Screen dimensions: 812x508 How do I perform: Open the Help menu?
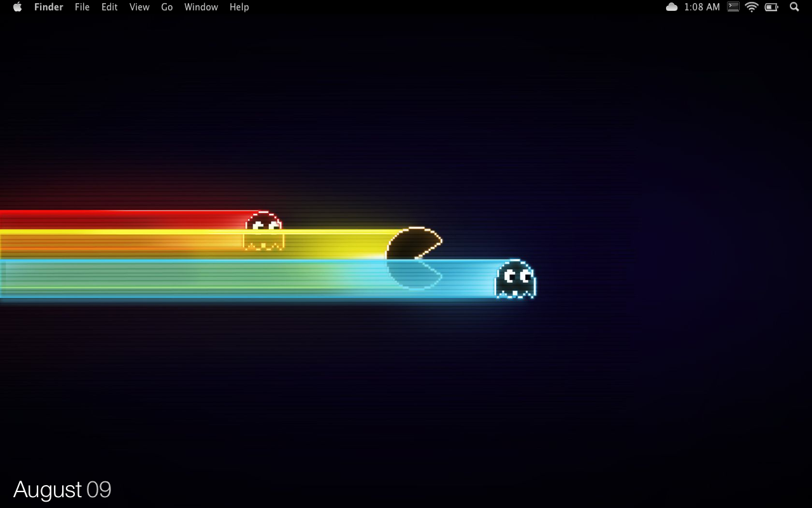(x=239, y=7)
